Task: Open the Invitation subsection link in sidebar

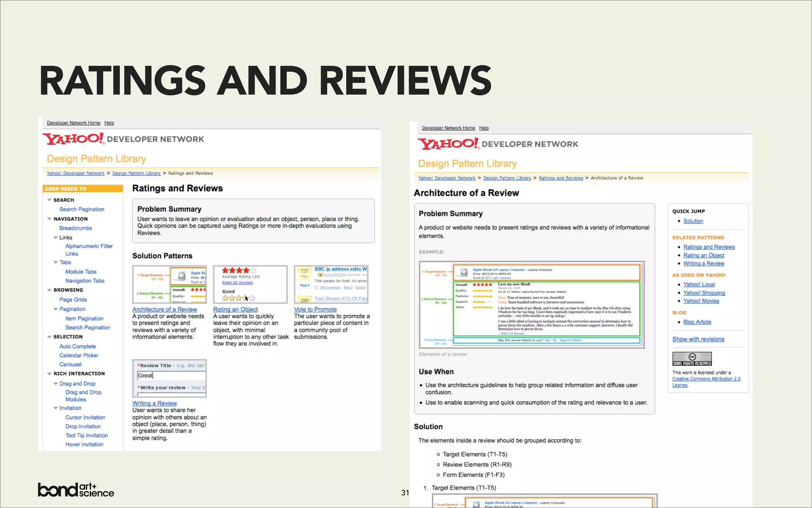Action: (x=70, y=408)
